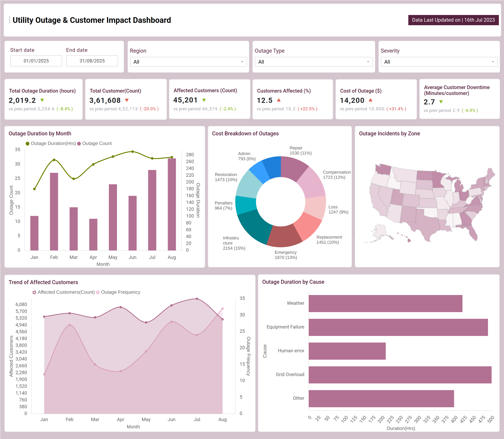Select the Emergency slice of the donut chart
This screenshot has width=504, height=439.
[284, 236]
